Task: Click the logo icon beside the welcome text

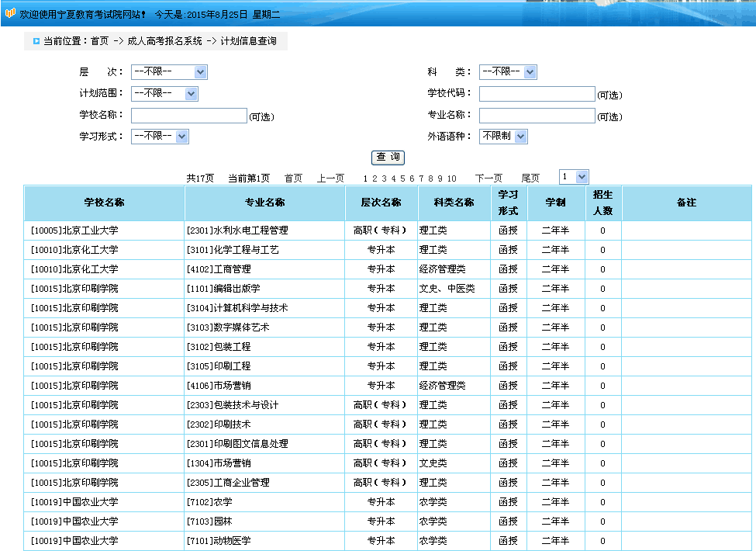Action: [x=10, y=14]
